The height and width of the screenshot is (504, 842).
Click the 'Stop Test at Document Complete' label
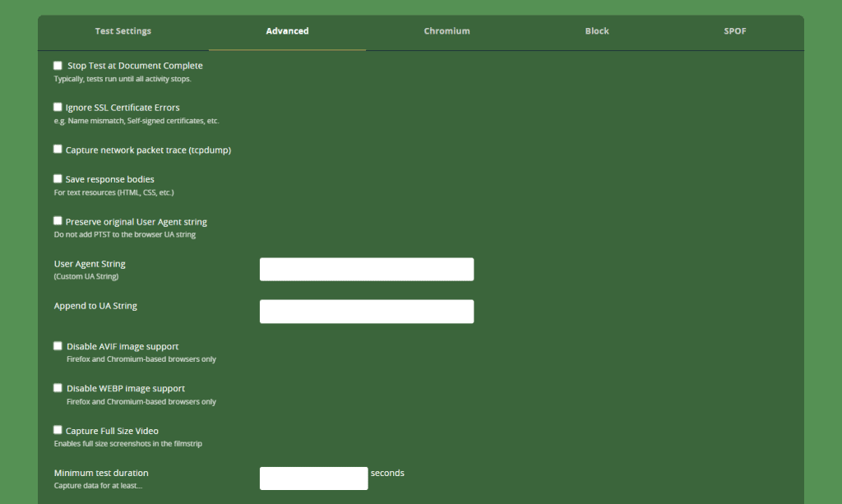tap(135, 66)
